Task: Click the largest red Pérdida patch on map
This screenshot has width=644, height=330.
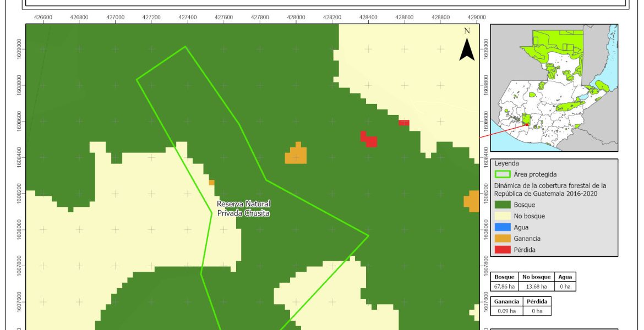Action: 369,139
